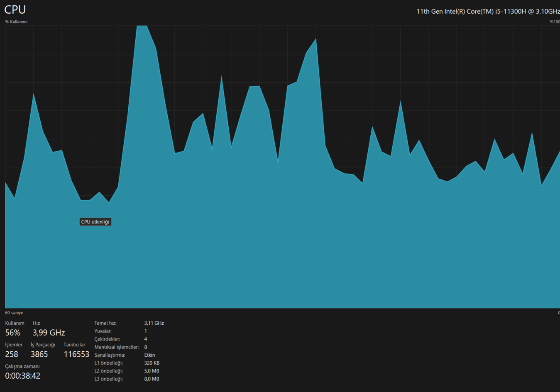Screen dimensions: 560x392
Task: Click the Çekirdekler value 4
Action: (x=146, y=339)
